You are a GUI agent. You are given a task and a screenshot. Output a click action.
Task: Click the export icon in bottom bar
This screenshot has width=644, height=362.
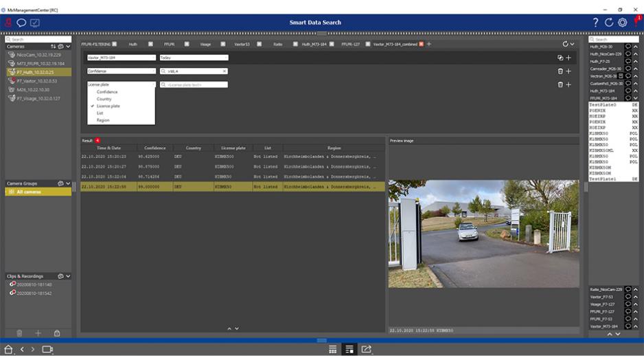(x=367, y=349)
